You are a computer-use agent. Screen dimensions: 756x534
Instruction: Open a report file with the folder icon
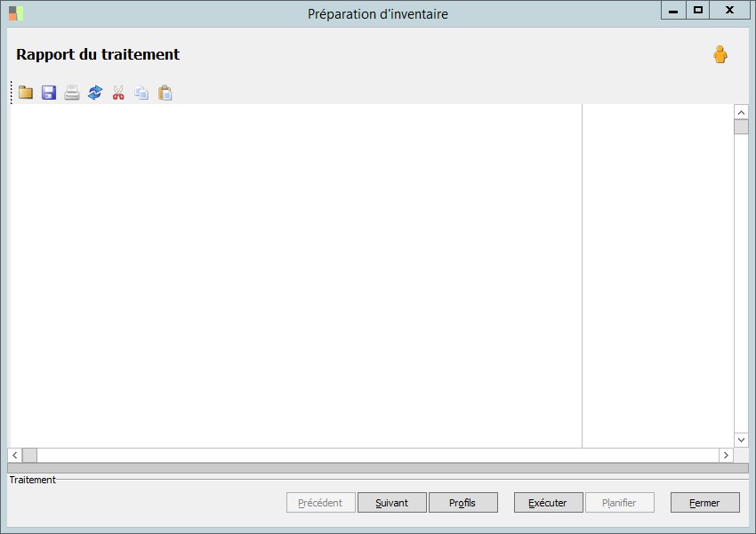click(x=26, y=93)
